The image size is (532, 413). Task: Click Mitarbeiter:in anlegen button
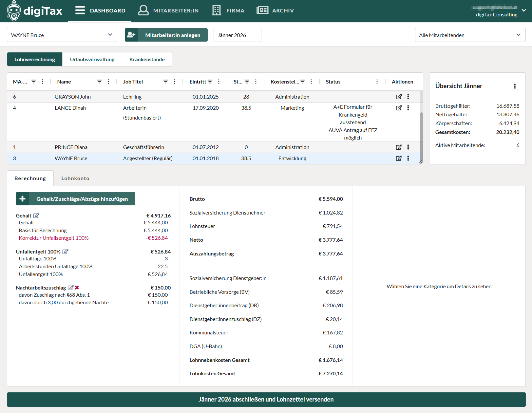tap(166, 35)
